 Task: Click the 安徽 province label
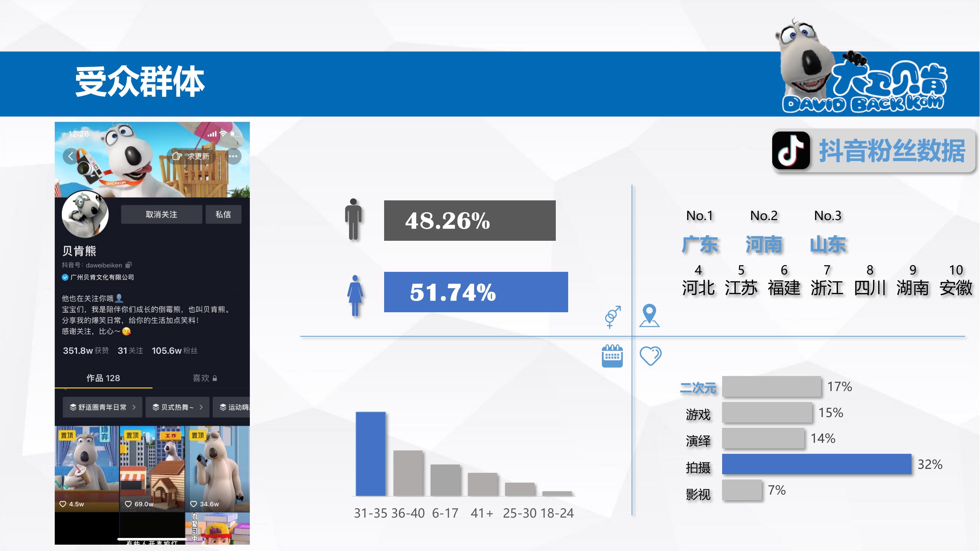(x=956, y=288)
